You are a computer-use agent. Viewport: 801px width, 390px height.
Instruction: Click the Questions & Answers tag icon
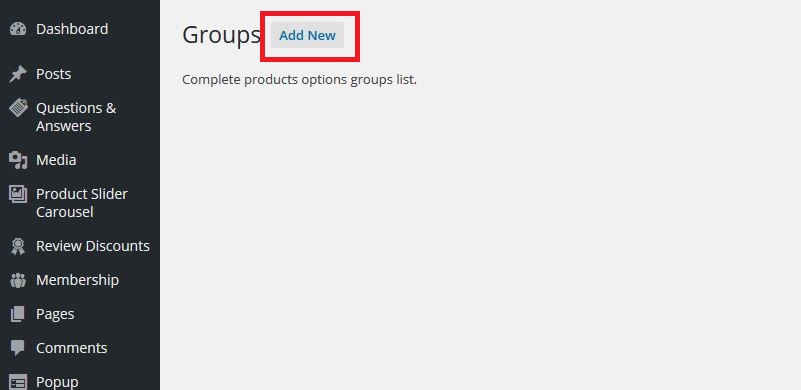[x=18, y=108]
